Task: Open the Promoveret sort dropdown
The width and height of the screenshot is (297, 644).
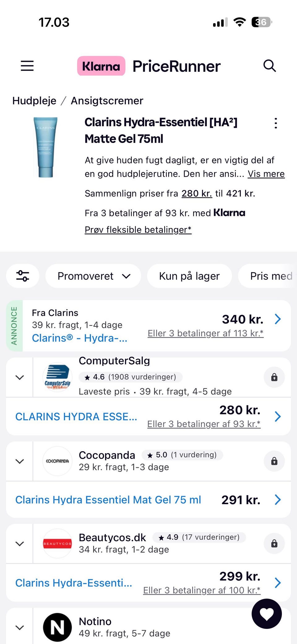Action: pyautogui.click(x=93, y=276)
